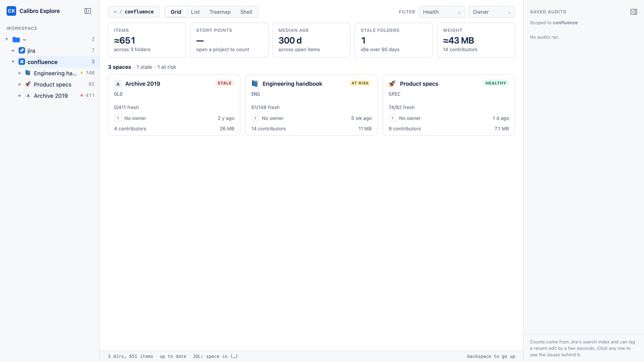This screenshot has height=362, width=644.
Task: Expand the Product specs tree node
Action: coord(20,84)
